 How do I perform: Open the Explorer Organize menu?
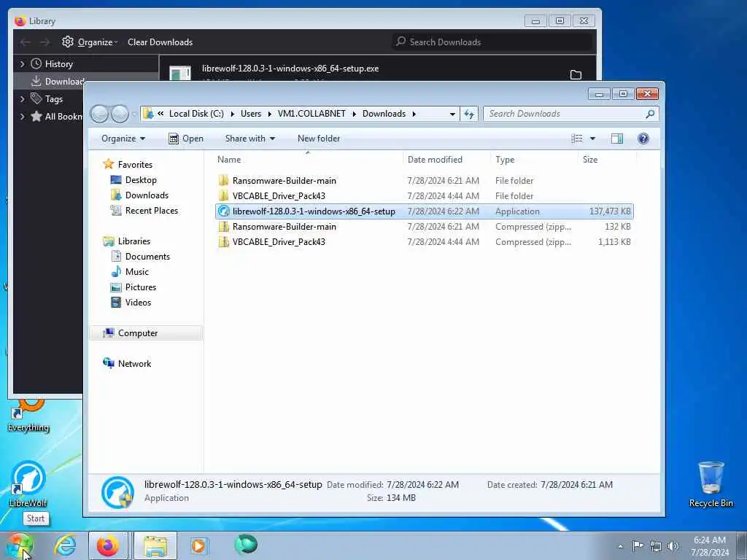123,139
